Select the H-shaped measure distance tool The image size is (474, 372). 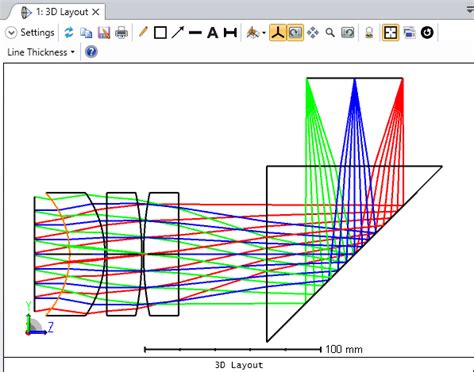tap(230, 33)
